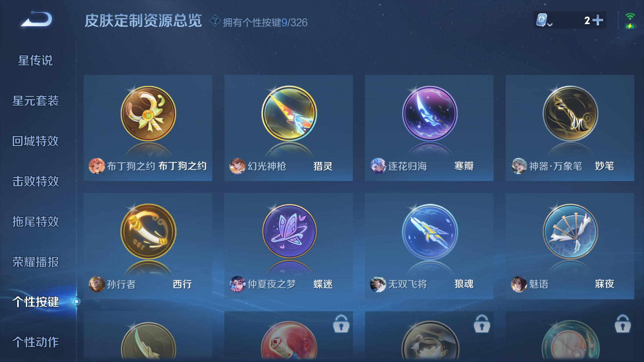Open the 荣耀播报 category
The width and height of the screenshot is (644, 362).
(x=35, y=262)
